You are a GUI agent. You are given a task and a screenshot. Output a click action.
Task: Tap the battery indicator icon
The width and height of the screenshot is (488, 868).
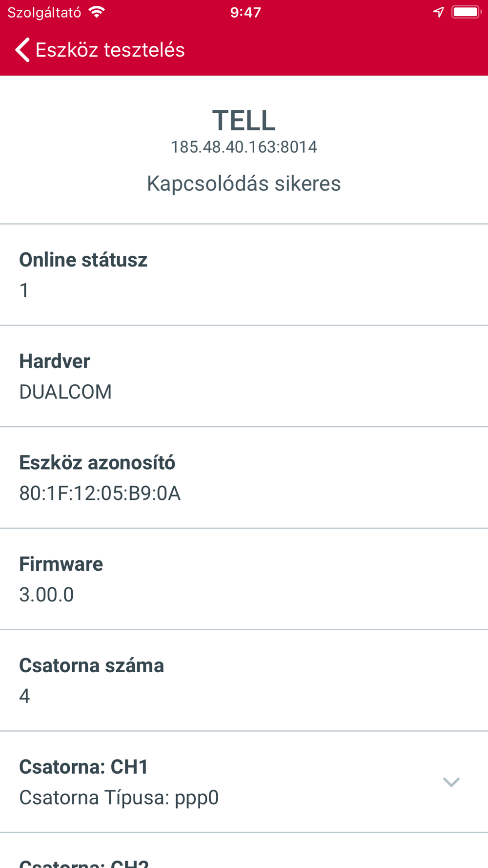[x=467, y=12]
